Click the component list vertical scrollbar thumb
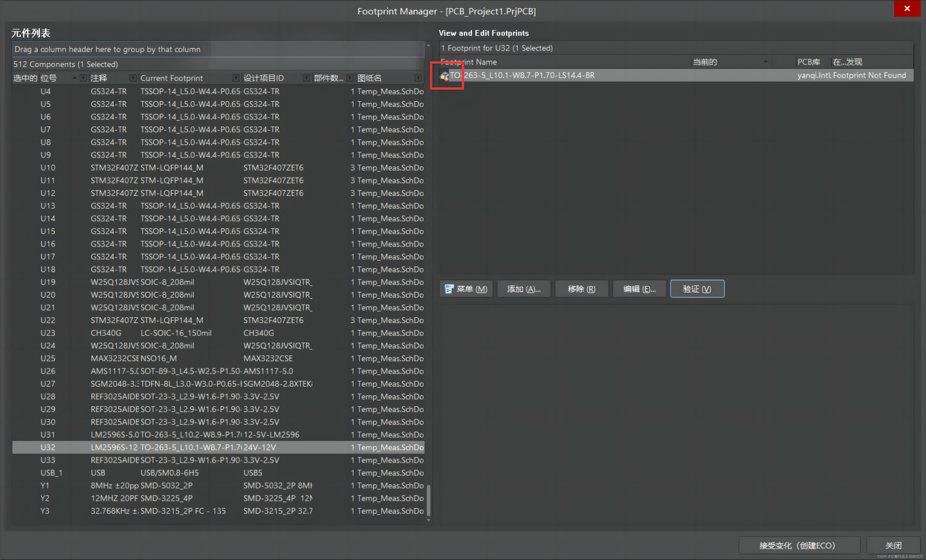This screenshot has width=926, height=560. click(428, 500)
